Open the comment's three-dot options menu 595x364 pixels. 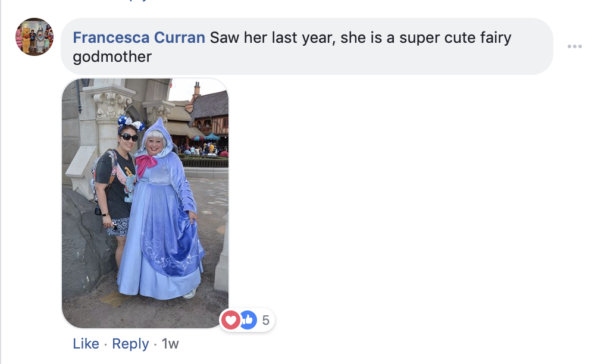coord(575,46)
